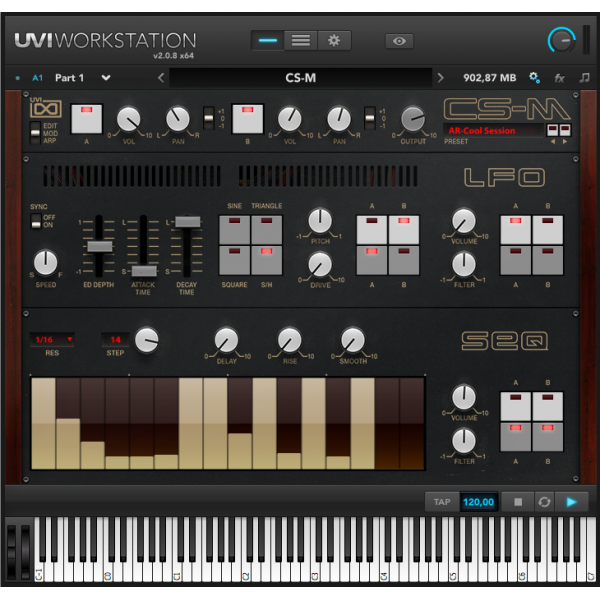600x600 pixels.
Task: Click the ED DEPTH slider handle
Action: pyautogui.click(x=99, y=246)
